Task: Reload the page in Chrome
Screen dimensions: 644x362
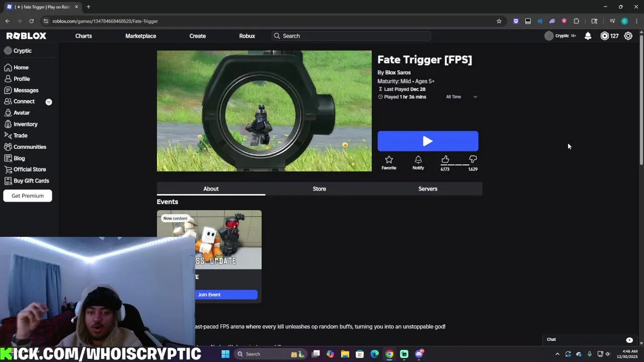Action: pyautogui.click(x=31, y=21)
